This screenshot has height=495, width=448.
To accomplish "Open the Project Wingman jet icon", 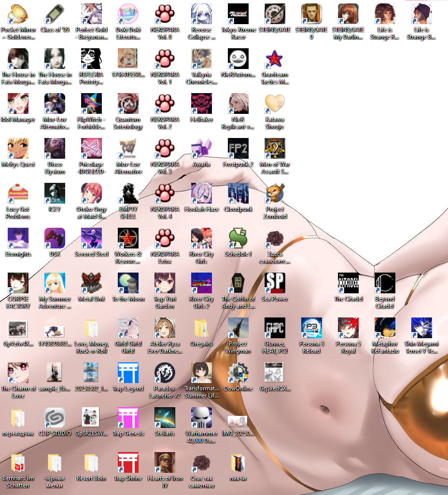I will tap(238, 328).
